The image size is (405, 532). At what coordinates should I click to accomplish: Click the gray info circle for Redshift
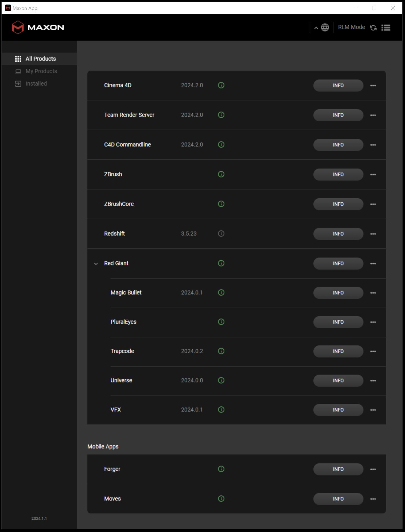(x=221, y=234)
